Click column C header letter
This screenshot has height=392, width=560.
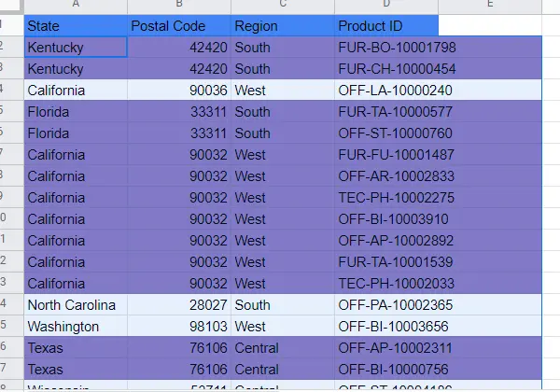(283, 5)
